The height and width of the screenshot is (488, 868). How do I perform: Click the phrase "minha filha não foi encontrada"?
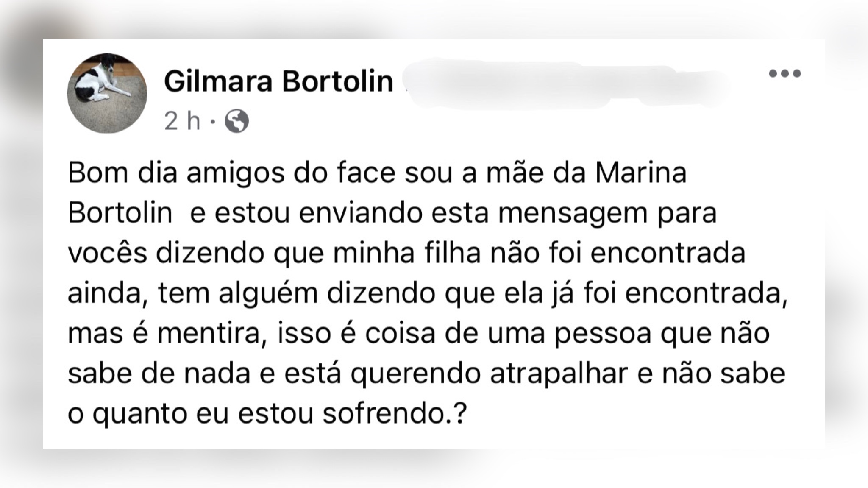(540, 253)
